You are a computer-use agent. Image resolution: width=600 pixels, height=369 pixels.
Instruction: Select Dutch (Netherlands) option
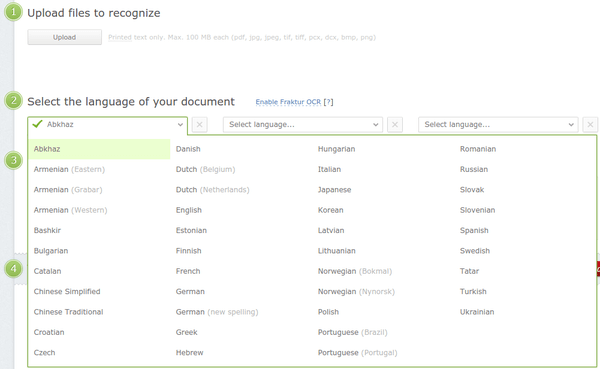(x=212, y=189)
